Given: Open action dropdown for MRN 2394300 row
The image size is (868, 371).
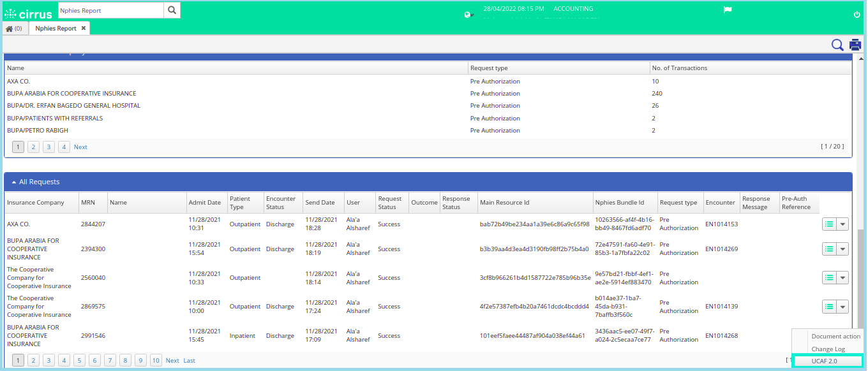Looking at the screenshot, I should 842,249.
